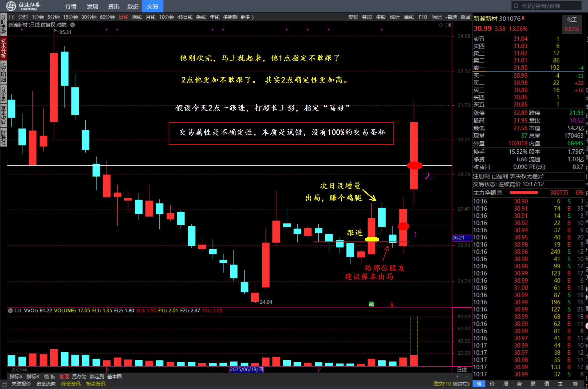The width and height of the screenshot is (588, 389).
Task: Select the 周线 period
Action: [137, 17]
